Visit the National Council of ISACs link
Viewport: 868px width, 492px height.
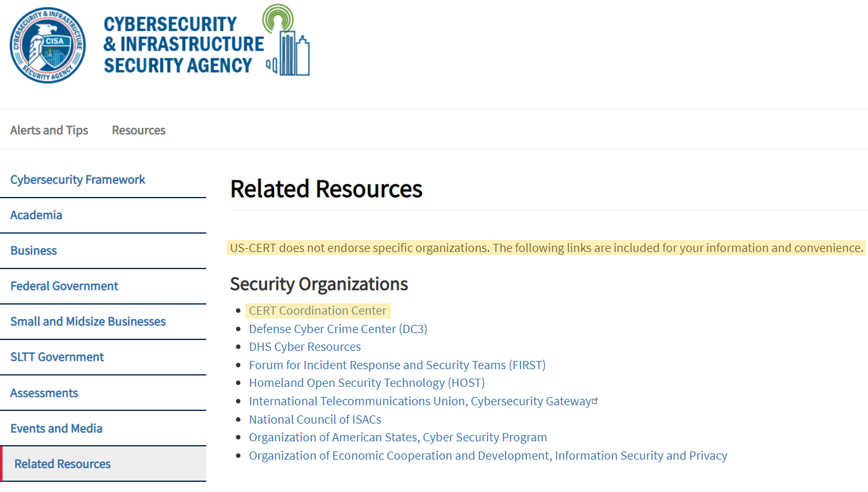(315, 419)
